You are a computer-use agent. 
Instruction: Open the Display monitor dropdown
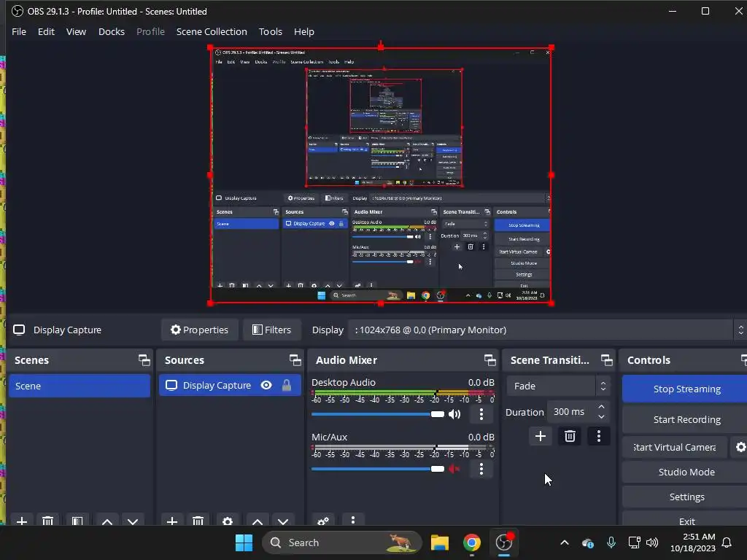(548, 330)
